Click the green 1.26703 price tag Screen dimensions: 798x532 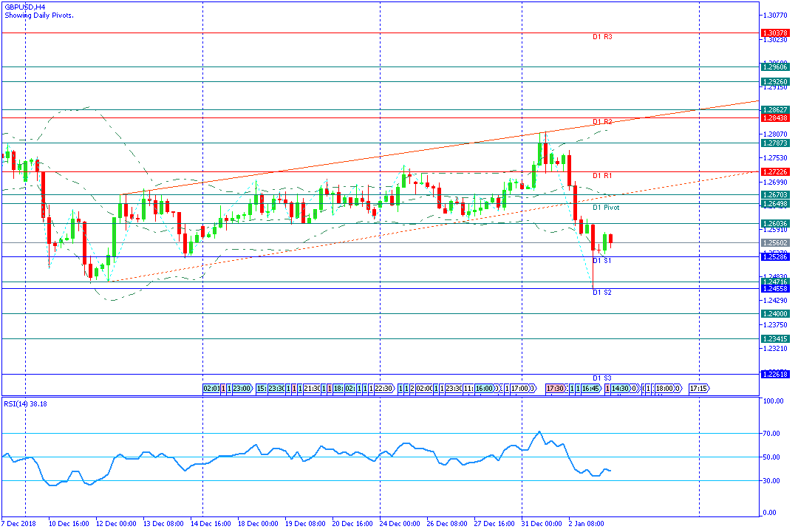click(774, 195)
